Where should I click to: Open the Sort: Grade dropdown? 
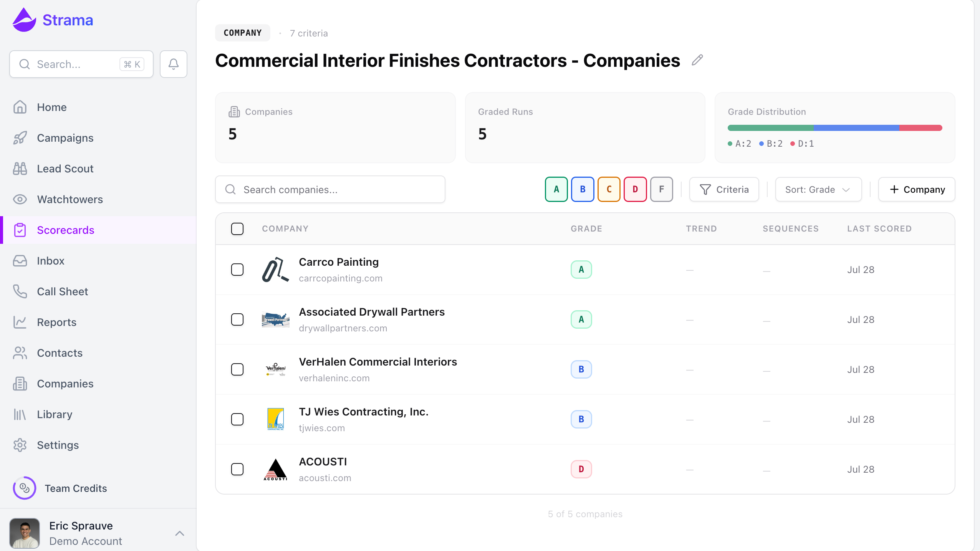[818, 189]
